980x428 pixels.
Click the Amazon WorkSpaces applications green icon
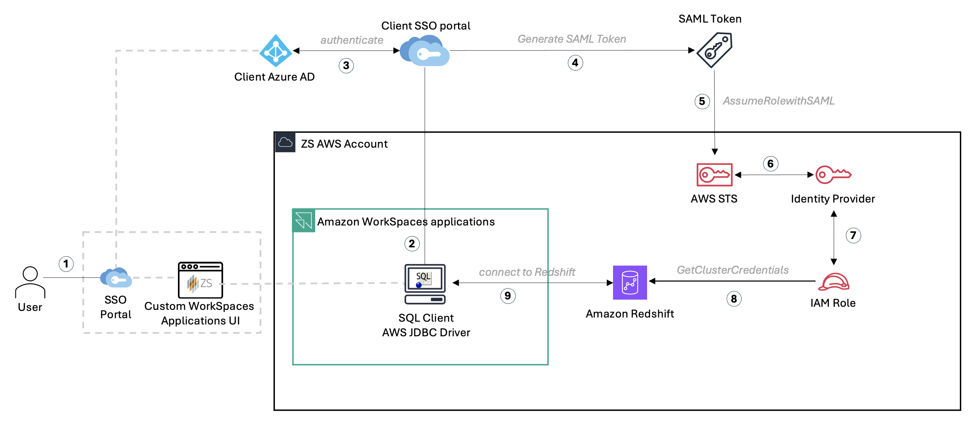click(303, 221)
